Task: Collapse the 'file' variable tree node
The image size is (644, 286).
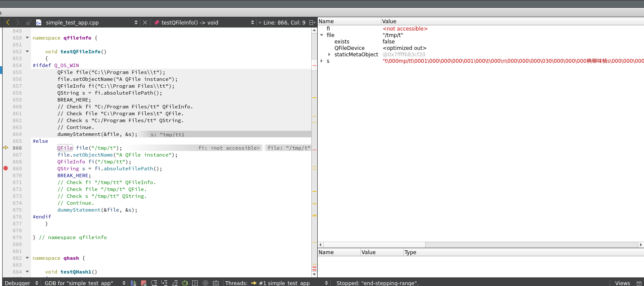Action: pyautogui.click(x=321, y=35)
